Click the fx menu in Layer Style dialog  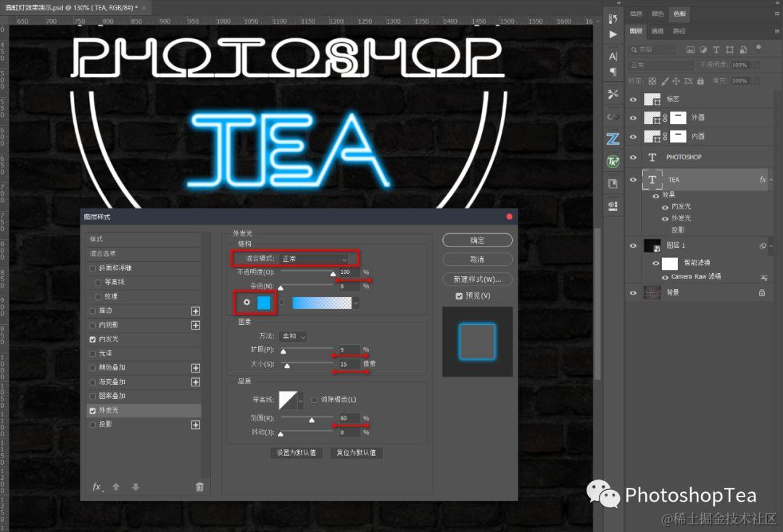pos(98,487)
